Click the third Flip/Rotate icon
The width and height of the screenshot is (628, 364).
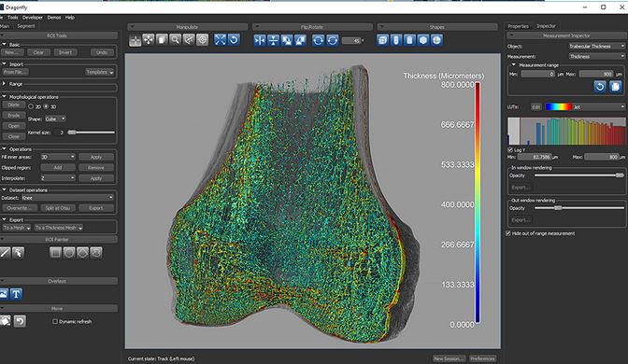[287, 40]
